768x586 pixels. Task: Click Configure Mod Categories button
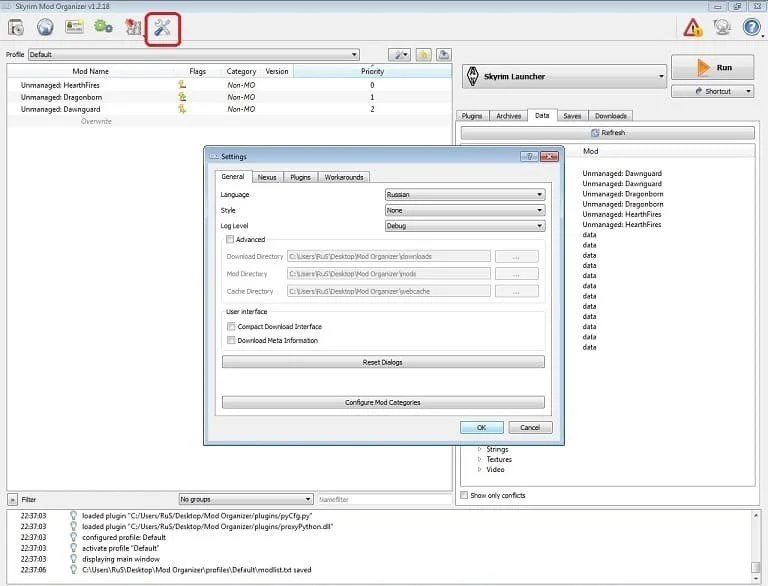383,402
